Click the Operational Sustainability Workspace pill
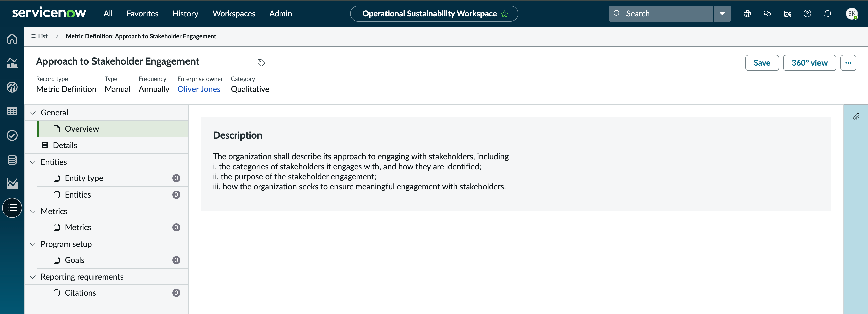The width and height of the screenshot is (868, 314). pyautogui.click(x=434, y=14)
